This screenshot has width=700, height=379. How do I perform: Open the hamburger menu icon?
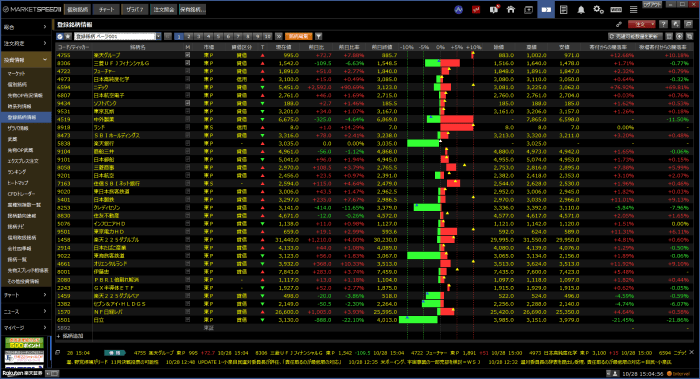point(633,9)
